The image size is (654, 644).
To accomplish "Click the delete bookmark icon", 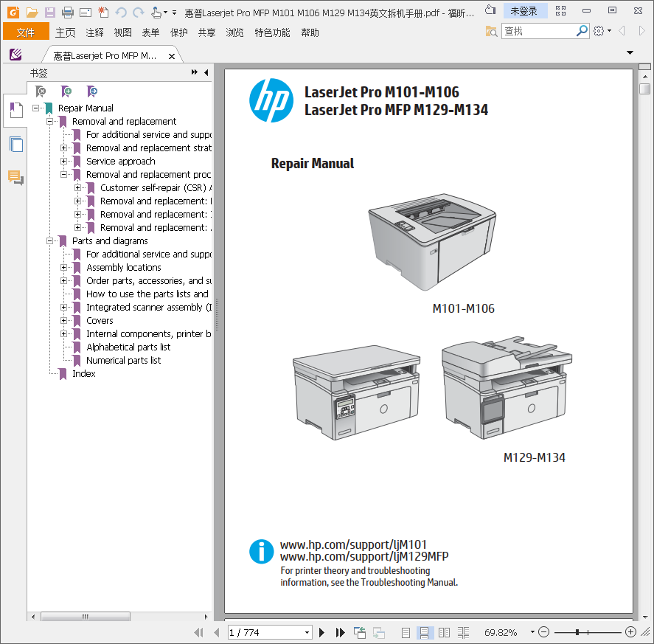I will (x=41, y=91).
